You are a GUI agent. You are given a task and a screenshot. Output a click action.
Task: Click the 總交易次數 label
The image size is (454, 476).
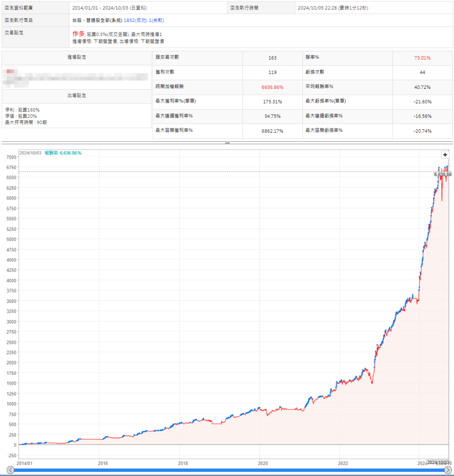(167, 57)
